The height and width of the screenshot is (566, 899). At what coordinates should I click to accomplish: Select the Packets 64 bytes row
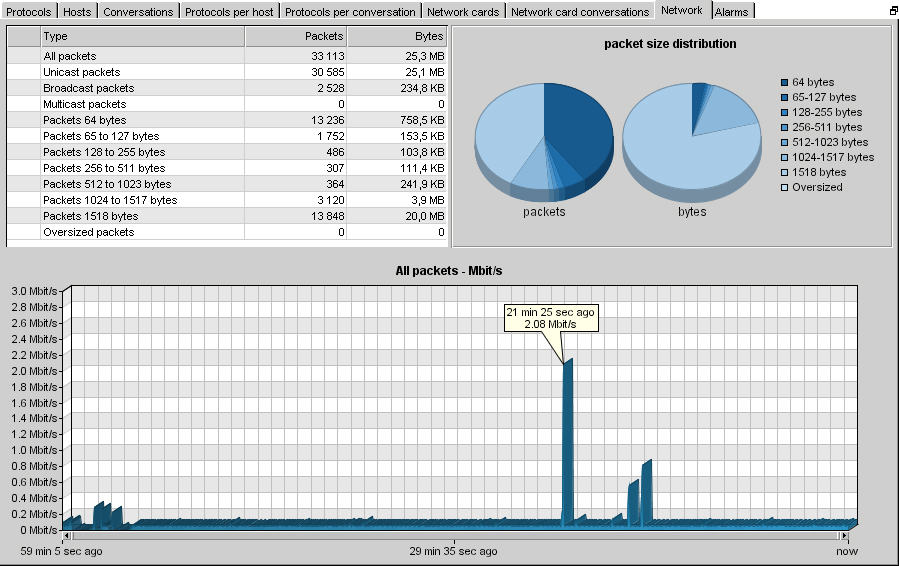pyautogui.click(x=227, y=120)
